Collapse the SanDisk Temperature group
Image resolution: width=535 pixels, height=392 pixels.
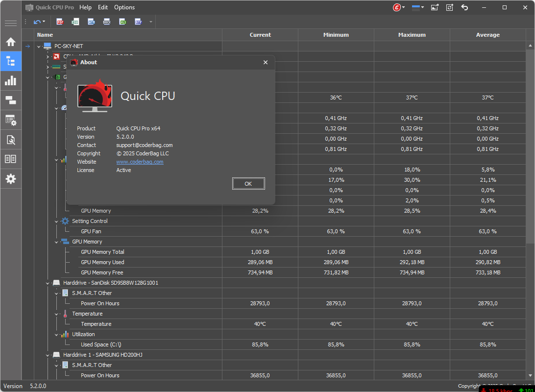[57, 314]
